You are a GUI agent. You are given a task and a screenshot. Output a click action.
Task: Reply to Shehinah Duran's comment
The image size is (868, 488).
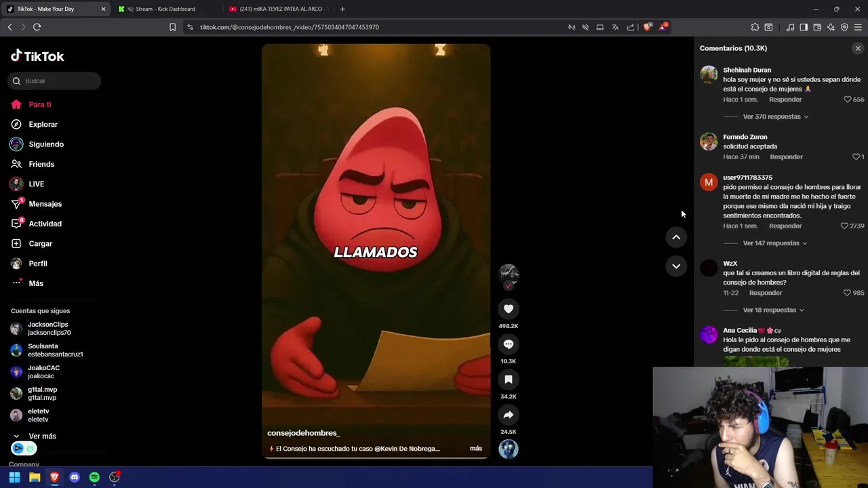[x=785, y=100]
